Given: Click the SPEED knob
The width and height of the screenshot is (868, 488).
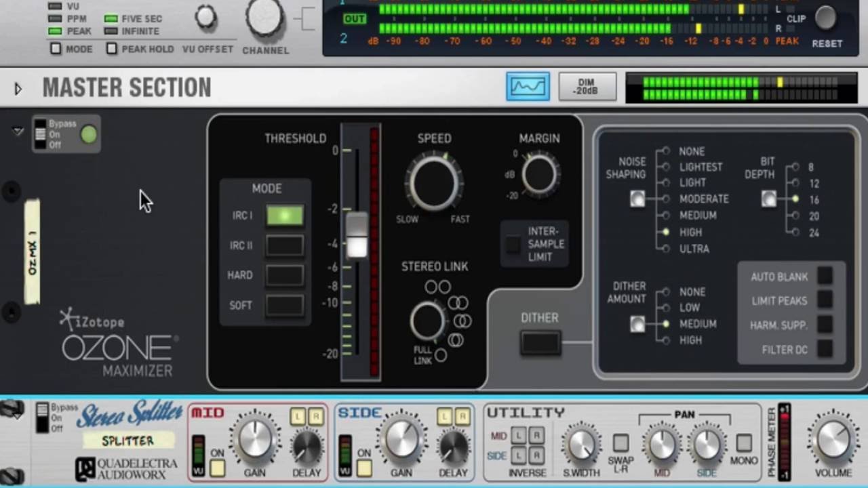Looking at the screenshot, I should (434, 183).
